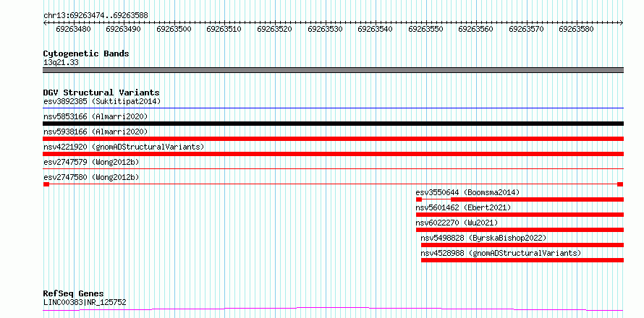Click ruler position 69263550
This screenshot has height=318, width=644.
[426, 29]
